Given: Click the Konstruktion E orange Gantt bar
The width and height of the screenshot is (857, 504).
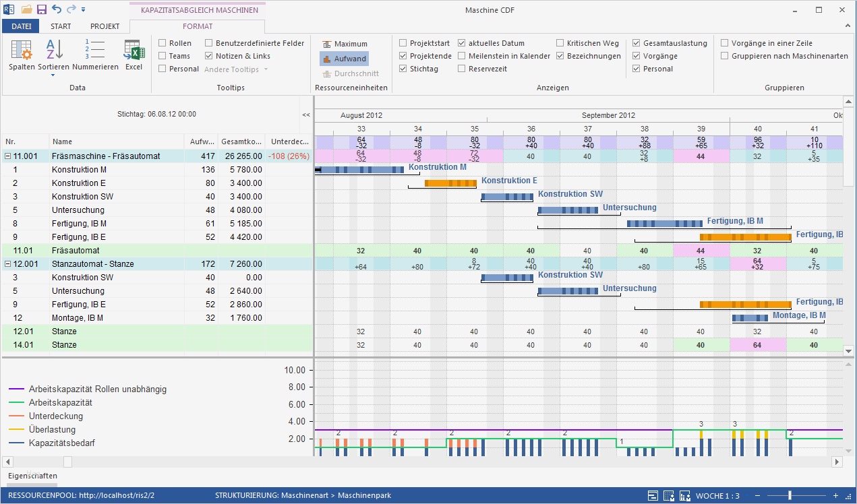Looking at the screenshot, I should pyautogui.click(x=450, y=183).
